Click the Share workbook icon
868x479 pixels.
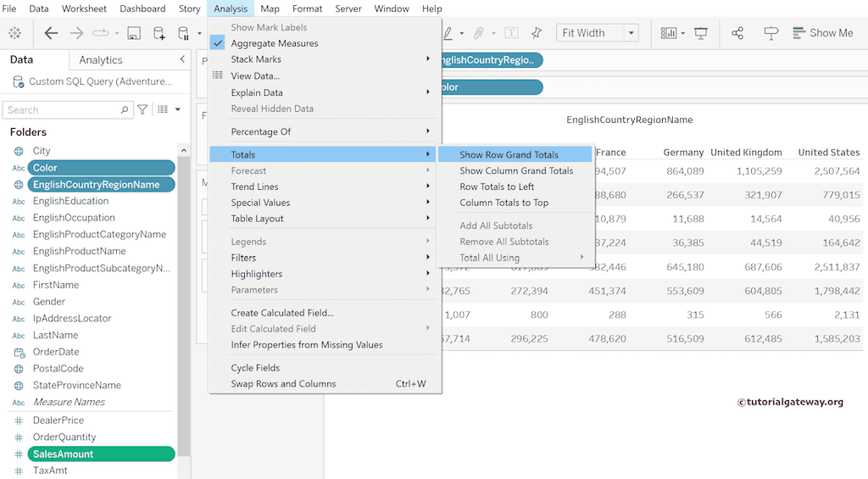[x=737, y=33]
